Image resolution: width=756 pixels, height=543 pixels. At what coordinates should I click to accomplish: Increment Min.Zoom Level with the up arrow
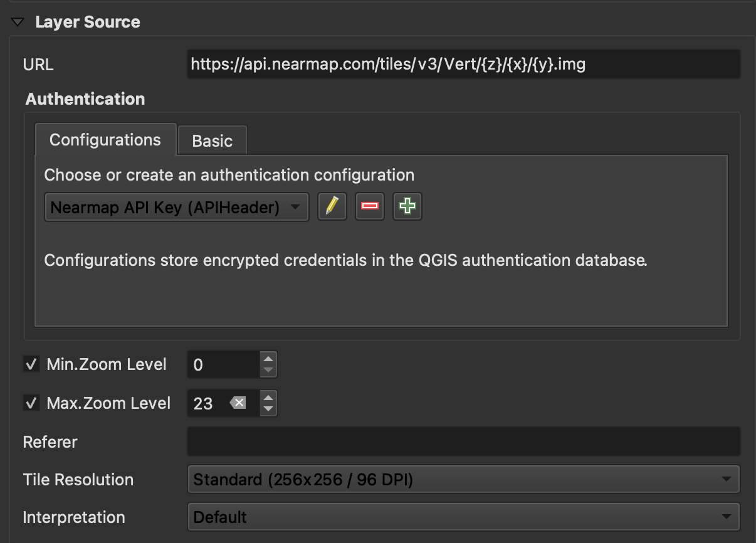tap(268, 359)
